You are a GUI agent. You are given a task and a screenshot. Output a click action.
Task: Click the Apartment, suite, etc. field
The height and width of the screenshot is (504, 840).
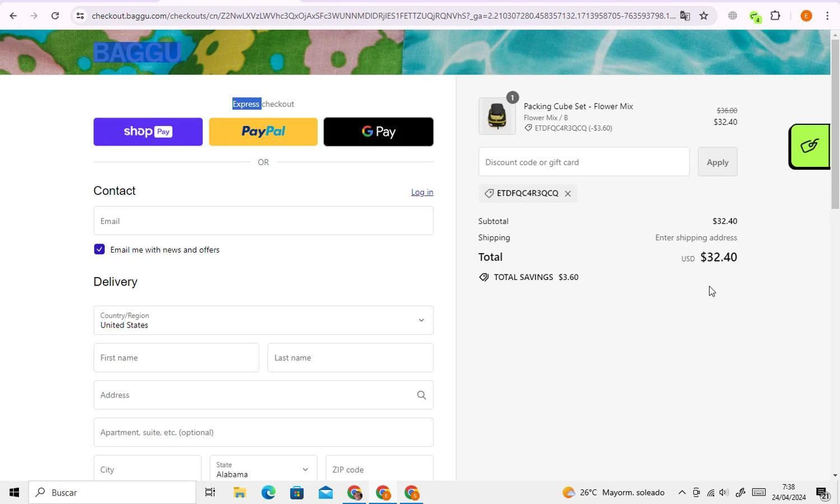[263, 432]
